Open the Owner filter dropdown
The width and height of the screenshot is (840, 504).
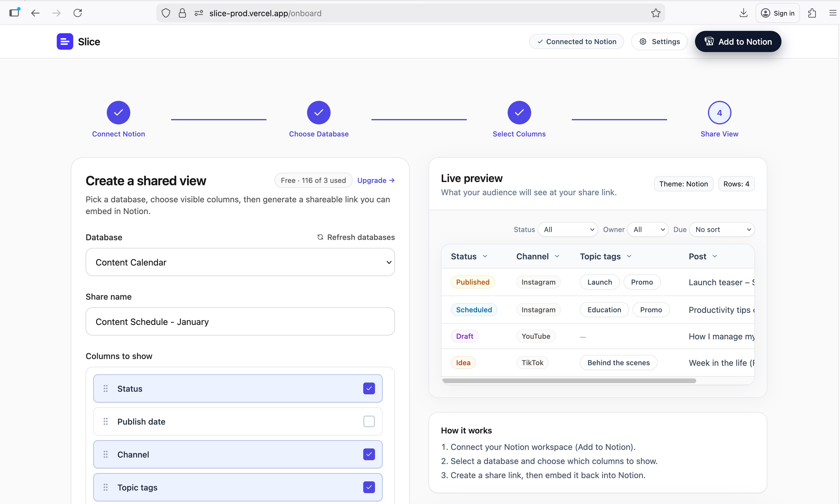click(648, 230)
